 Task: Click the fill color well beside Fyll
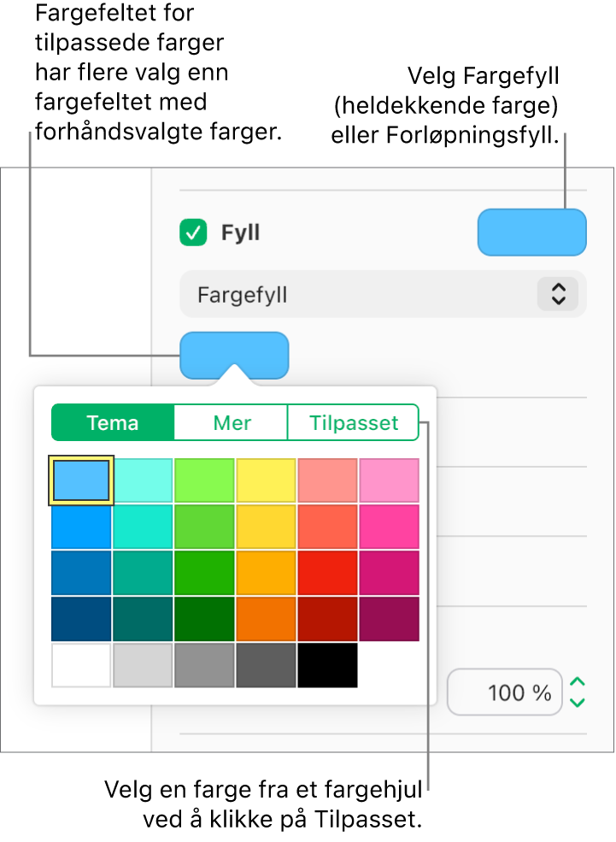[531, 233]
